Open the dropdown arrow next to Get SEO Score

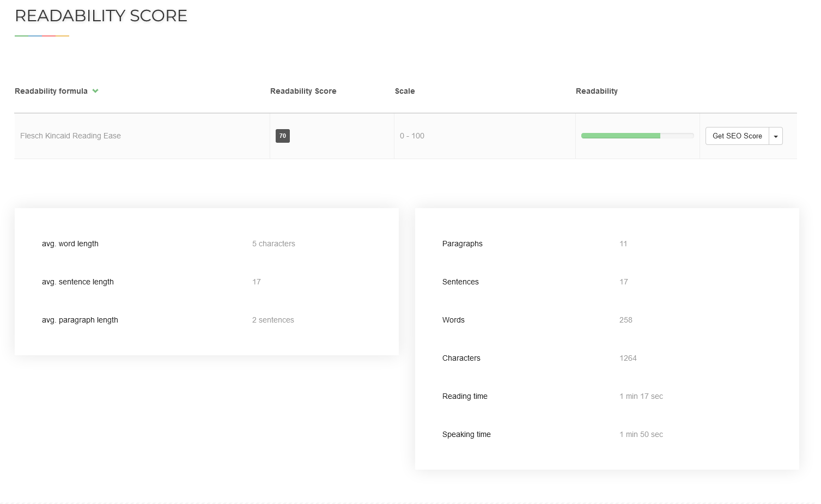pos(776,136)
